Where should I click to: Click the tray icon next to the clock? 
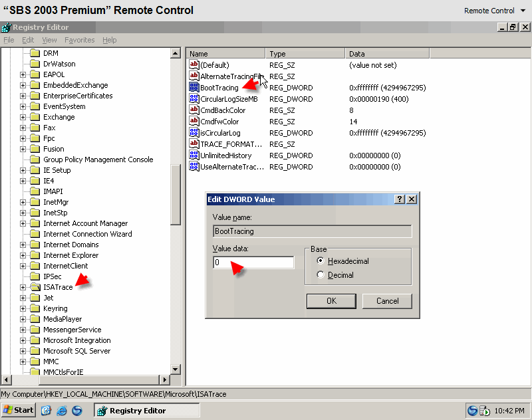[485, 411]
